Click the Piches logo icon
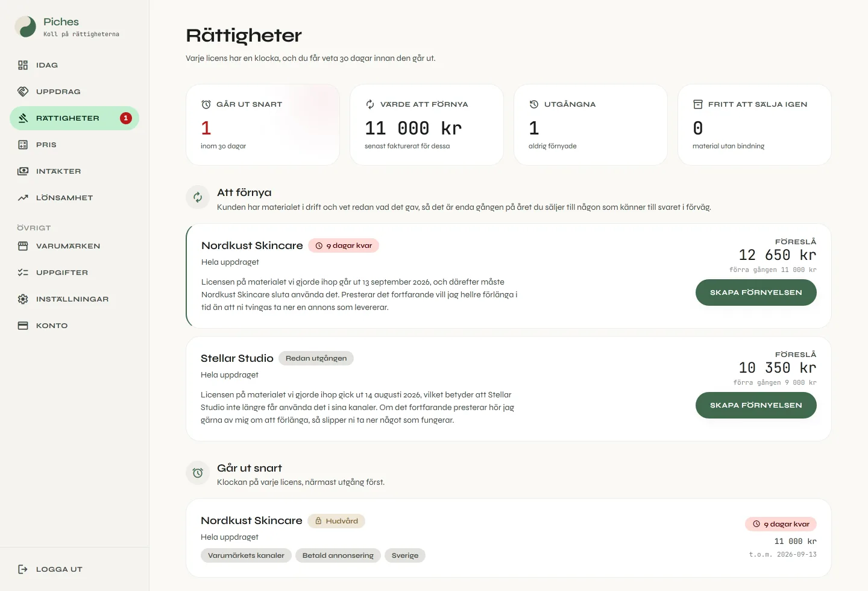This screenshot has width=868, height=591. tap(25, 27)
